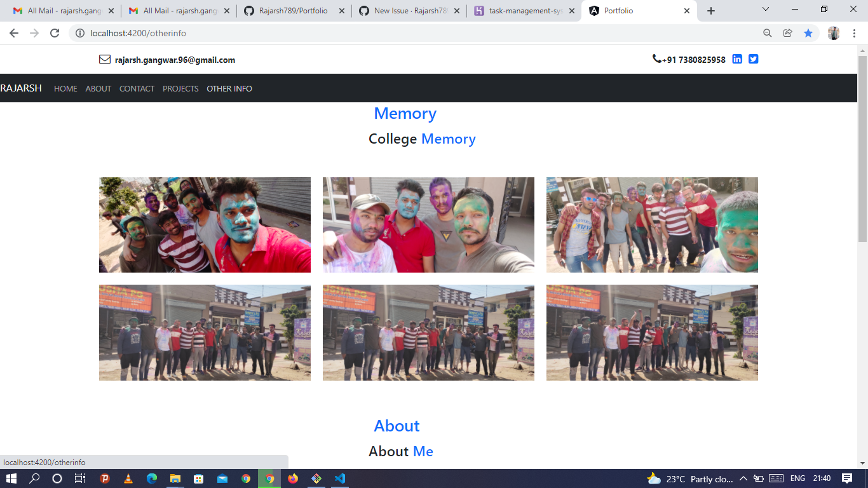Screen dimensions: 868x488
Task: Open weather widget showing 23°C
Action: pyautogui.click(x=689, y=478)
